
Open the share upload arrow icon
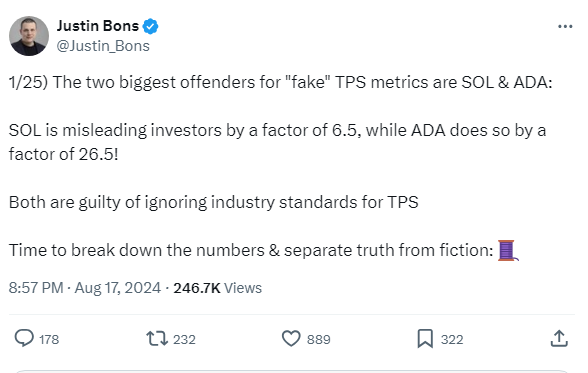point(559,338)
